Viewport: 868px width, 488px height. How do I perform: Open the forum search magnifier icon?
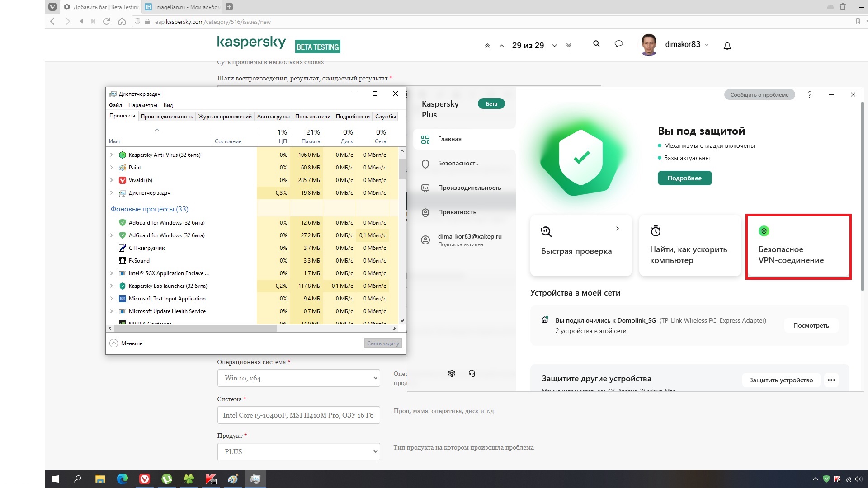pos(596,44)
